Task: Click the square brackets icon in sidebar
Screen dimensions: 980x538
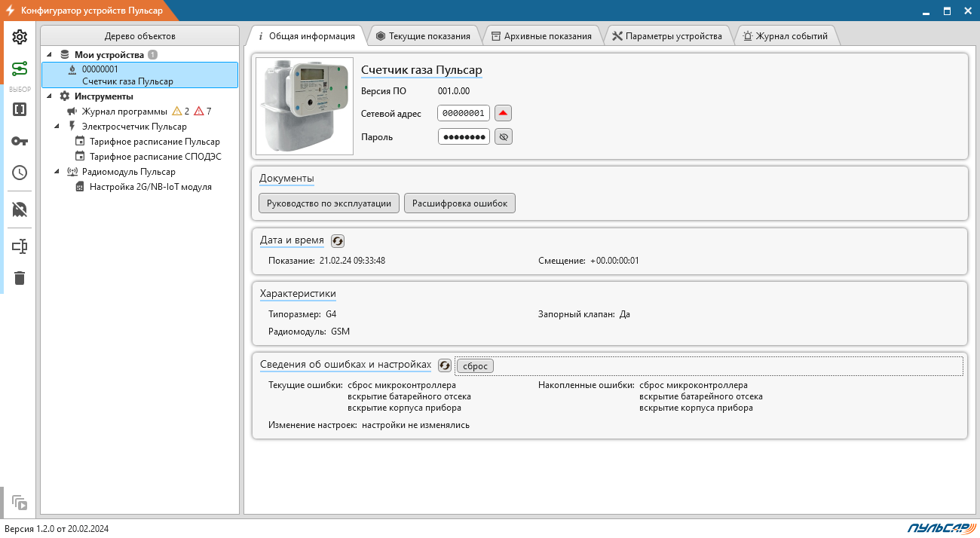Action: pyautogui.click(x=20, y=109)
